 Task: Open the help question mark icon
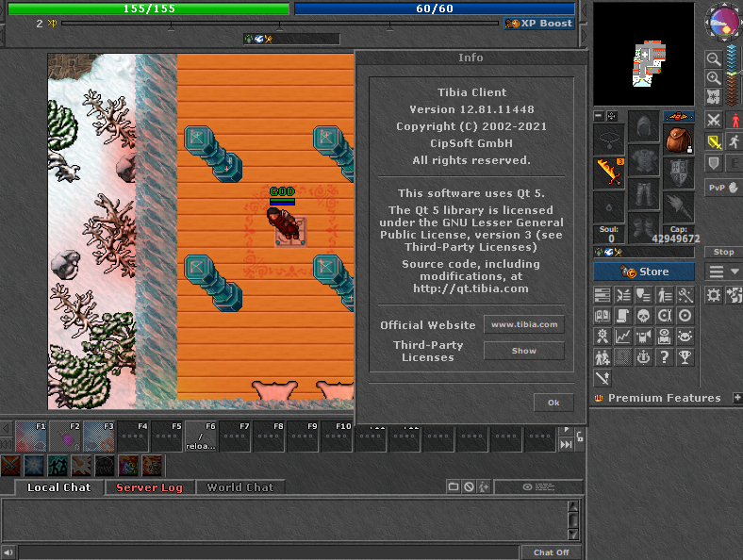click(665, 357)
